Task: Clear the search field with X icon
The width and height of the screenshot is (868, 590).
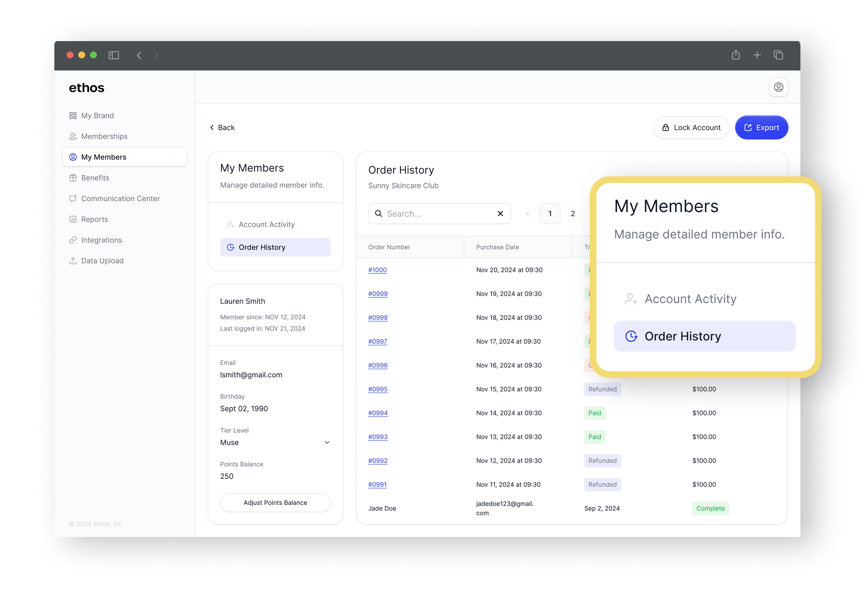Action: click(500, 213)
